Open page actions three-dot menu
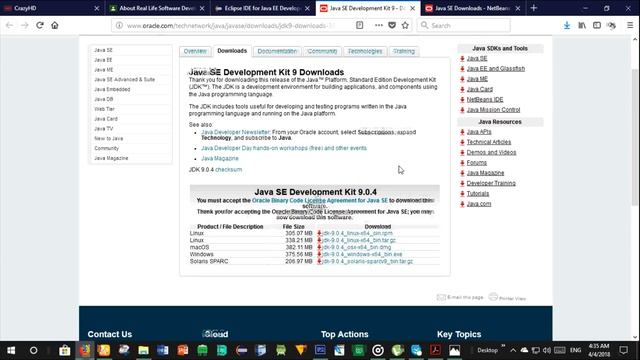Viewport: 640px width, 360px height. pos(379,25)
